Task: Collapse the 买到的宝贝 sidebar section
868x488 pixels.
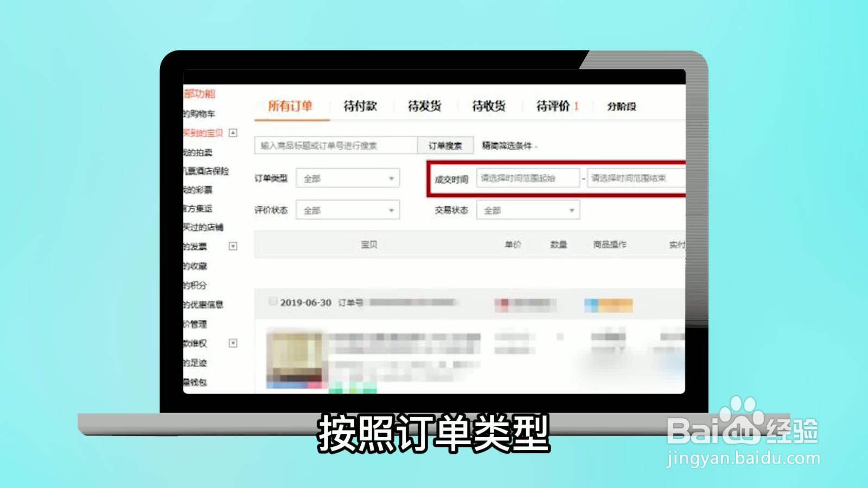Action: pyautogui.click(x=233, y=133)
